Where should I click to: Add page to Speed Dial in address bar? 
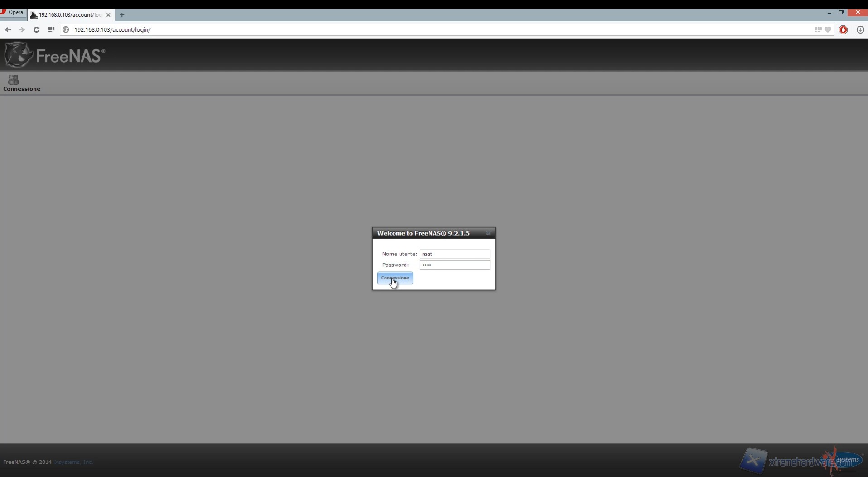click(818, 30)
